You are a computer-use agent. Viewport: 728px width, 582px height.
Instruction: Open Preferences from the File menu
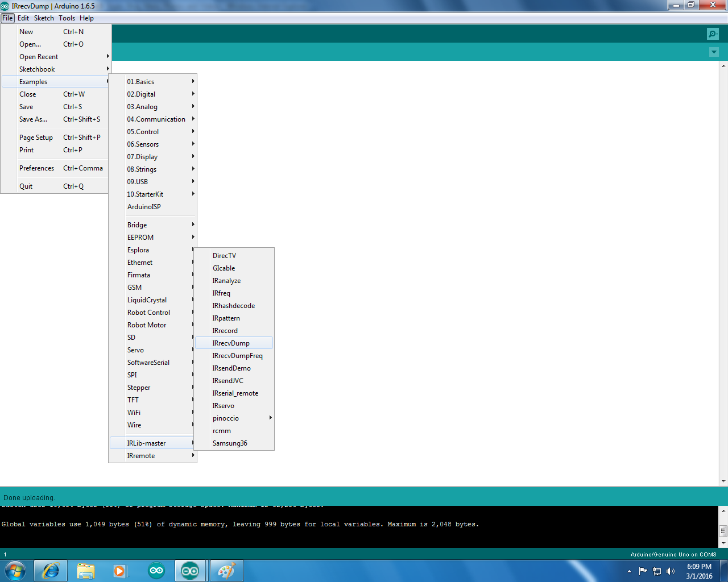coord(56,168)
